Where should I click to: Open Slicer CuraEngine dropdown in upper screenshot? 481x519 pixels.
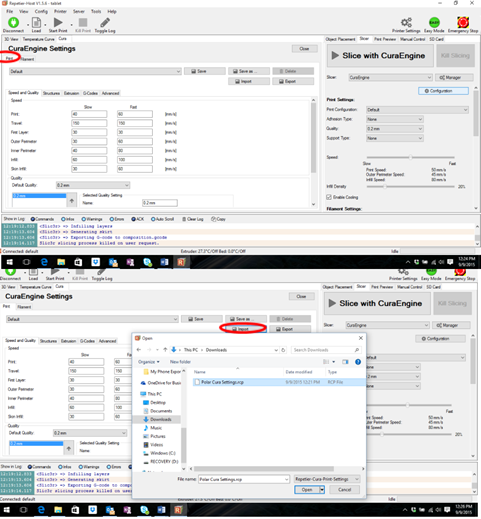point(390,77)
